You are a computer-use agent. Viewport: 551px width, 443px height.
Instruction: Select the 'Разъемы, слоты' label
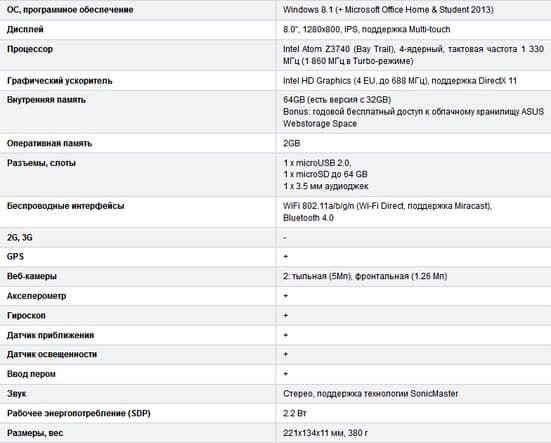click(x=41, y=163)
